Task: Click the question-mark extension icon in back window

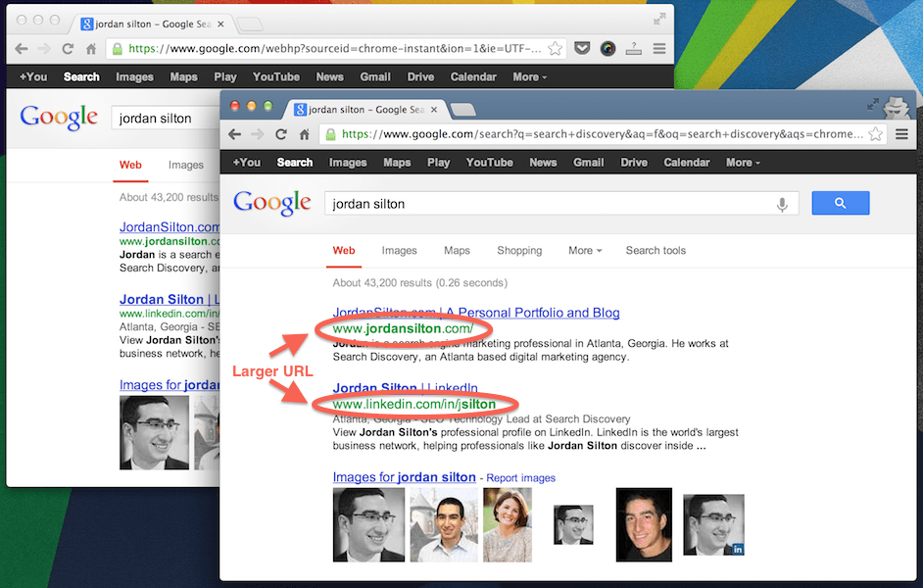Action: pyautogui.click(x=633, y=48)
